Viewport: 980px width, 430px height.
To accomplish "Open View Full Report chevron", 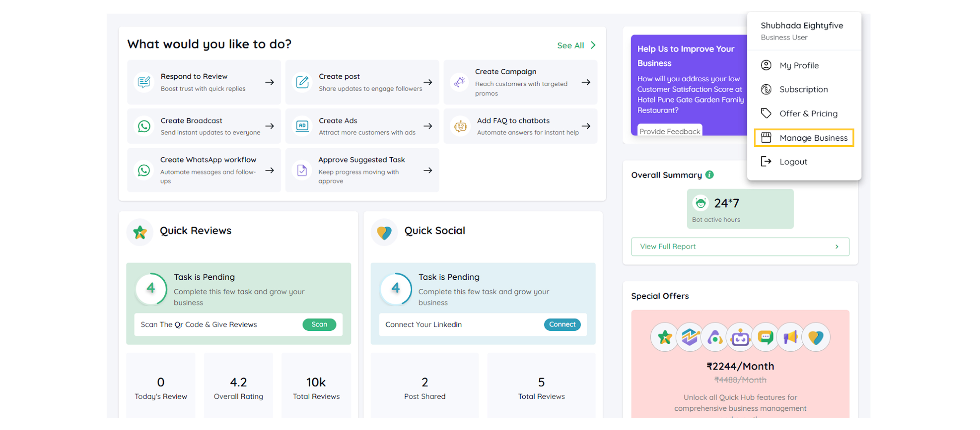I will pyautogui.click(x=837, y=247).
